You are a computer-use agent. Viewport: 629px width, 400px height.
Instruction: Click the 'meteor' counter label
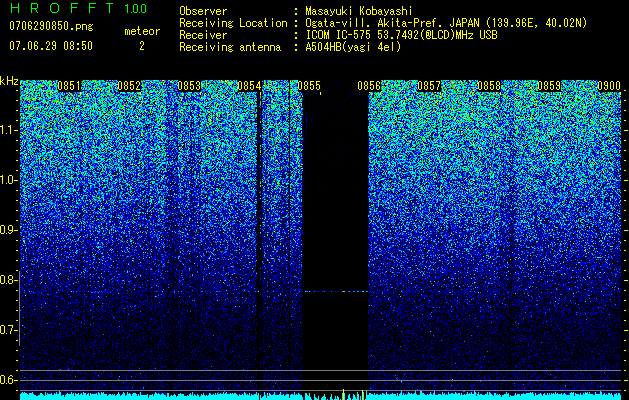coord(142,31)
